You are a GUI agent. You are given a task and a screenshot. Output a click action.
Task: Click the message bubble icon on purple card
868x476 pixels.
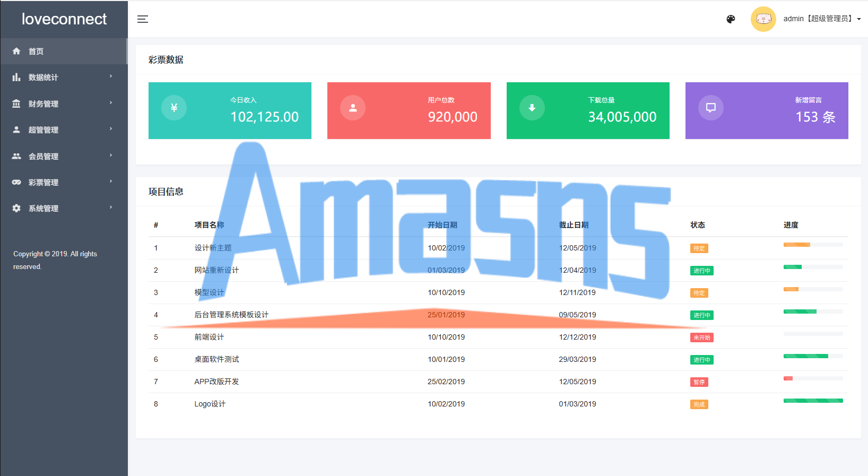(711, 108)
